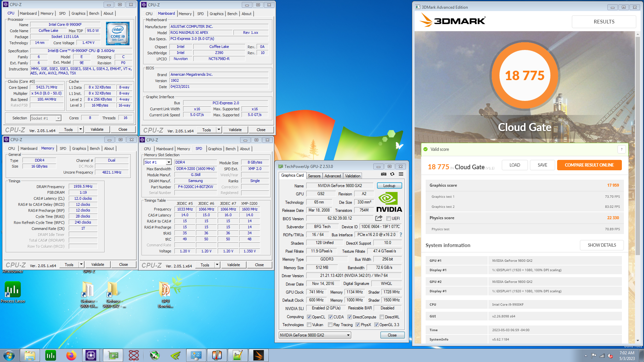Screen dimensions: 644x362
Task: Expand Tools arrow in the CPU-Z SPD window
Action: [217, 265]
